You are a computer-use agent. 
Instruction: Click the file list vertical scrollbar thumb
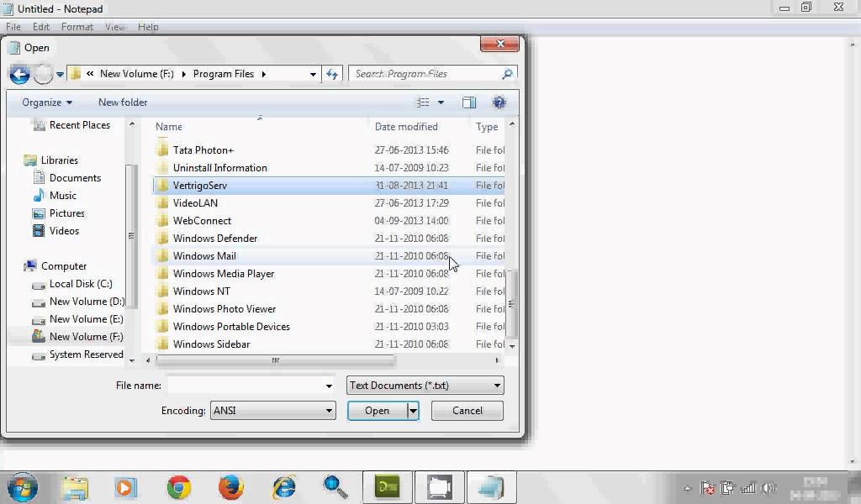511,304
